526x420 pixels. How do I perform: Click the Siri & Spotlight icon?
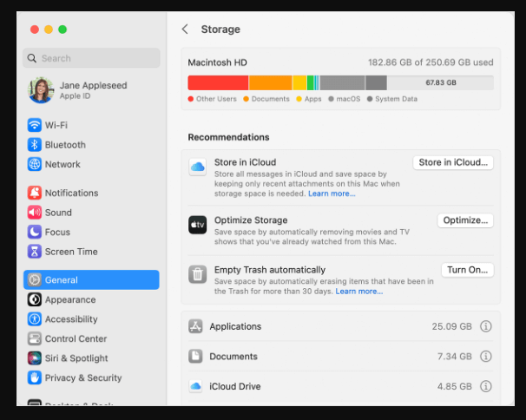35,358
